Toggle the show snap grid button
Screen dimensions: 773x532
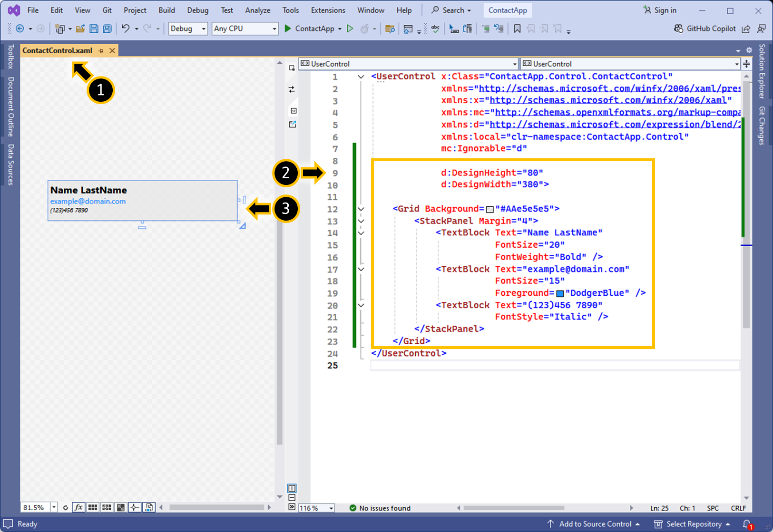tap(93, 507)
